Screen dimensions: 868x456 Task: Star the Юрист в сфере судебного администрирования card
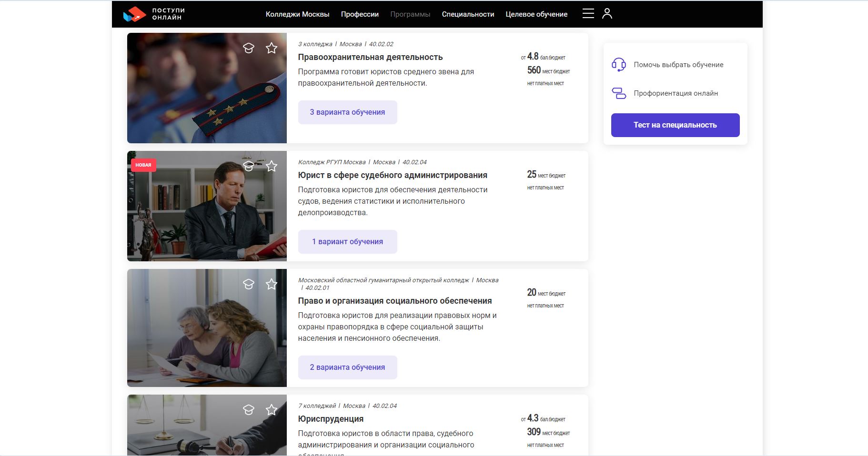272,166
